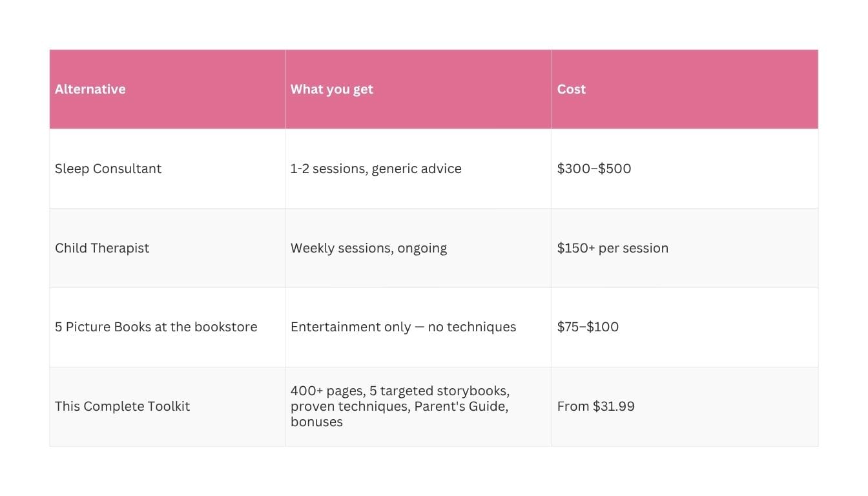Select the $300–$500 cost cell

(x=594, y=169)
